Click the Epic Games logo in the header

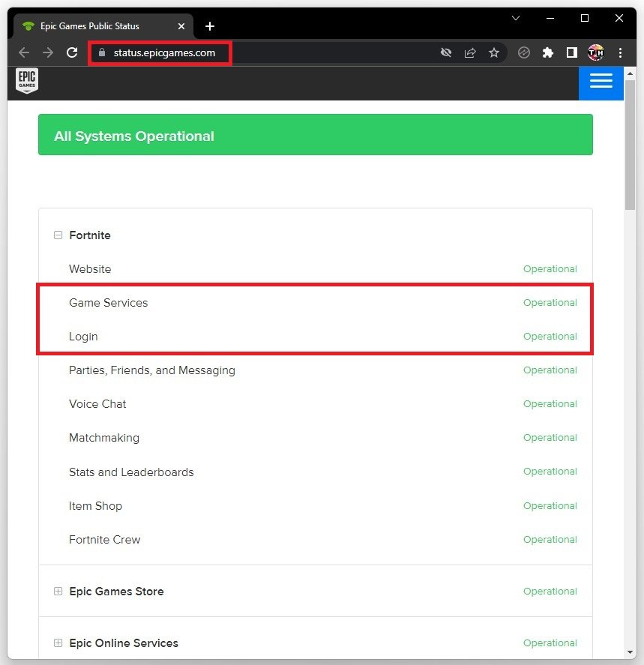[27, 81]
